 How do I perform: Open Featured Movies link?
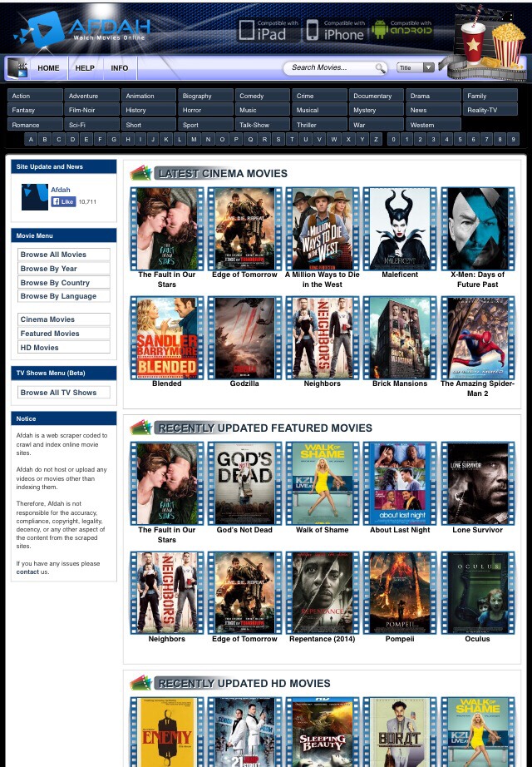[63, 334]
